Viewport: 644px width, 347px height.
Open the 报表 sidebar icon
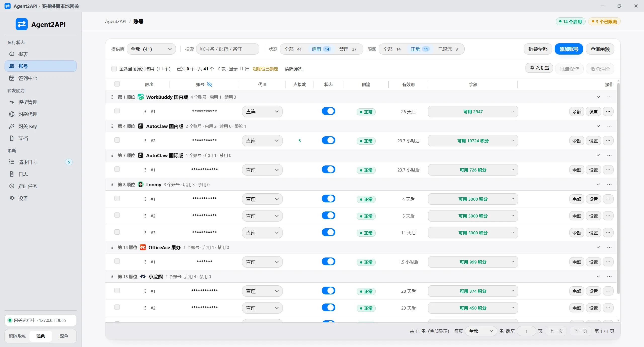pos(12,54)
